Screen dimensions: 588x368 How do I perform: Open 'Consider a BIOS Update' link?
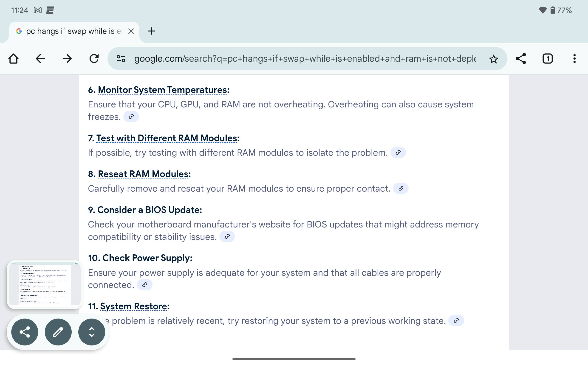coord(148,210)
